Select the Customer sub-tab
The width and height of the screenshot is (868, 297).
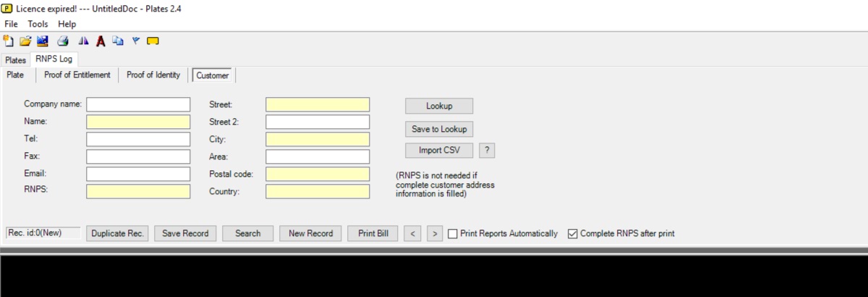click(213, 75)
